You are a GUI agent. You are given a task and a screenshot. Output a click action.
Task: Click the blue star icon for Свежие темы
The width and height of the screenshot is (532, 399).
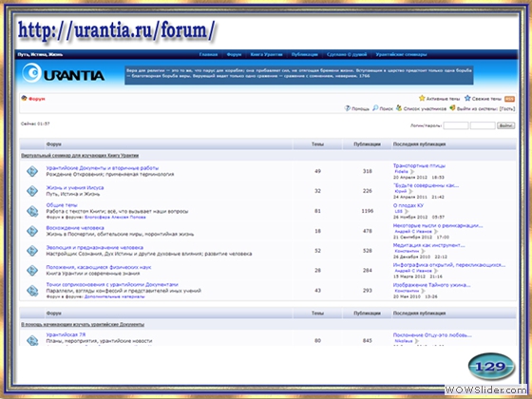467,98
